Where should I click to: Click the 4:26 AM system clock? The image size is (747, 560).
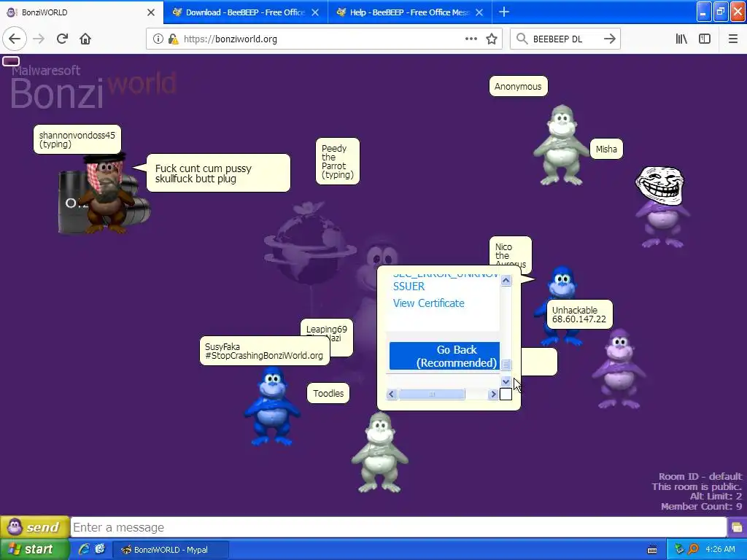tap(720, 549)
